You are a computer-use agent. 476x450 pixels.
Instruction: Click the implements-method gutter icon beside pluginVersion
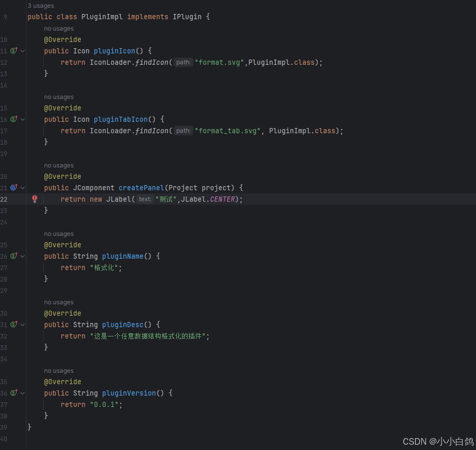[14, 393]
